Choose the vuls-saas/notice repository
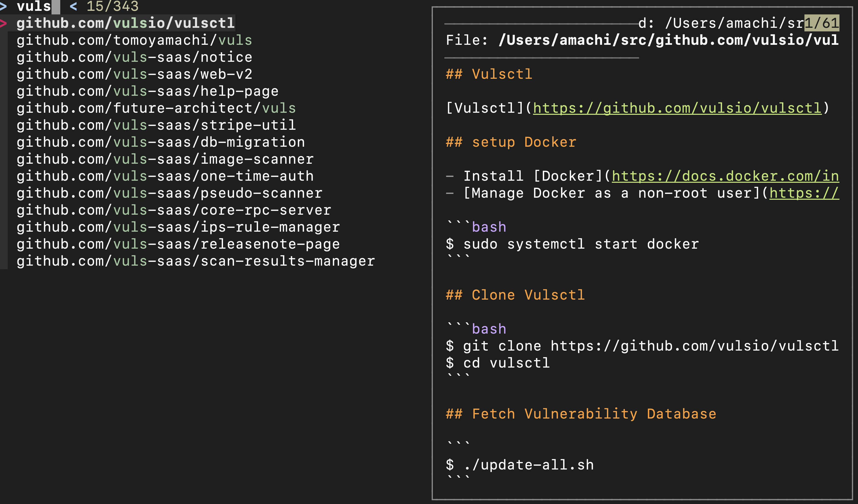Image resolution: width=858 pixels, height=504 pixels. pyautogui.click(x=134, y=57)
